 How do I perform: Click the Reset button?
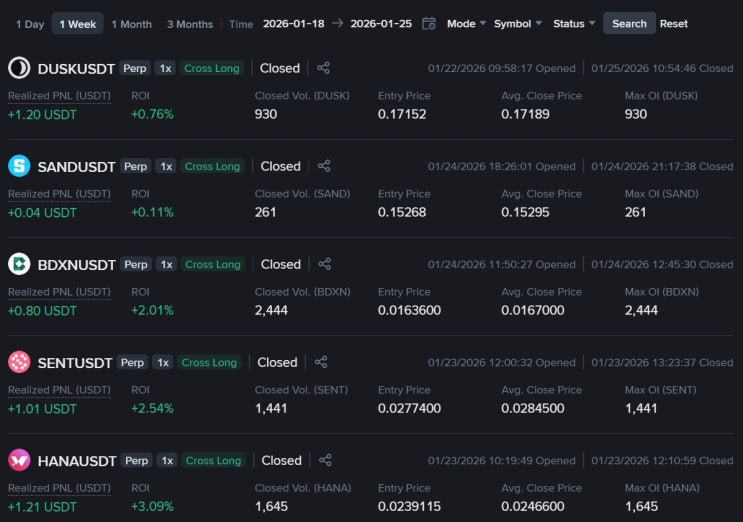[x=673, y=23]
